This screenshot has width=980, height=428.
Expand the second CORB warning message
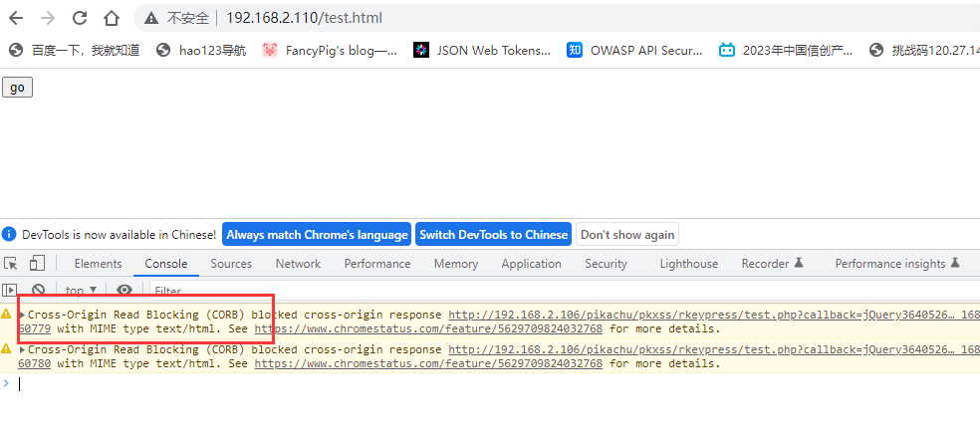point(23,350)
